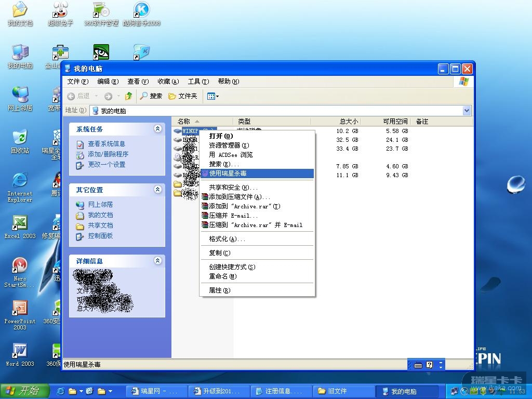The height and width of the screenshot is (399, 532).
Task: Open the 工具 menu in menu bar
Action: 198,82
